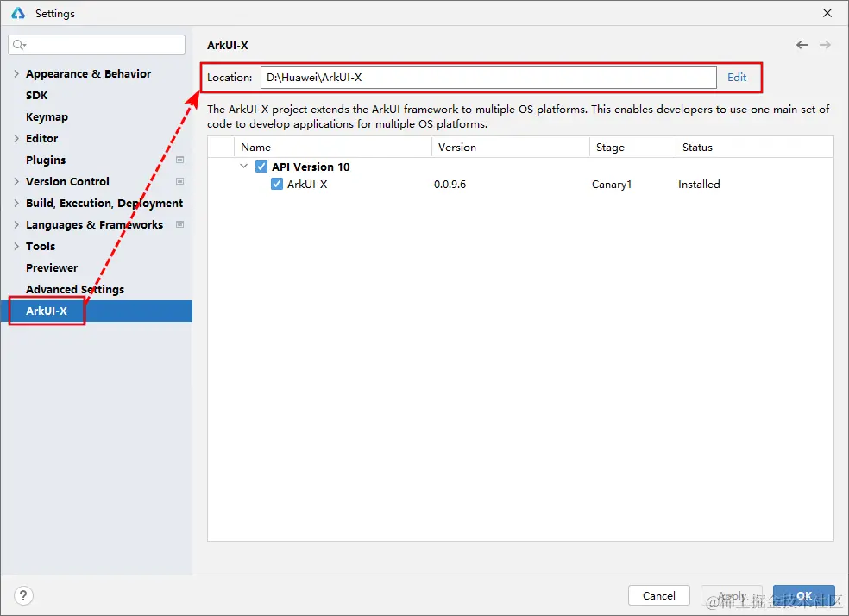
Task: Close the Settings dialog window
Action: [x=827, y=13]
